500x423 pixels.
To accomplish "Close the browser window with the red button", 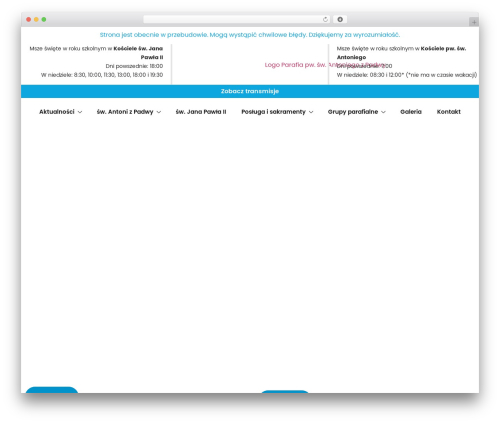I will pyautogui.click(x=29, y=19).
